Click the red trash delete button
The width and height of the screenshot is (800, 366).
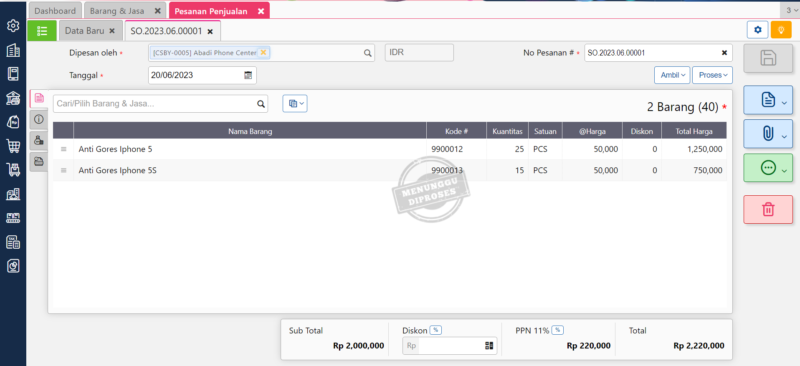click(768, 209)
